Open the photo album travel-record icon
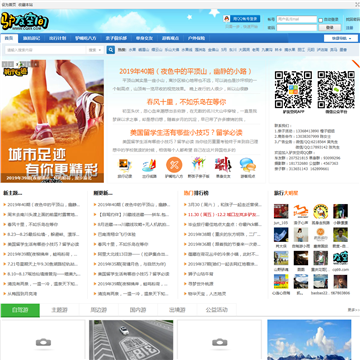 coord(125,165)
